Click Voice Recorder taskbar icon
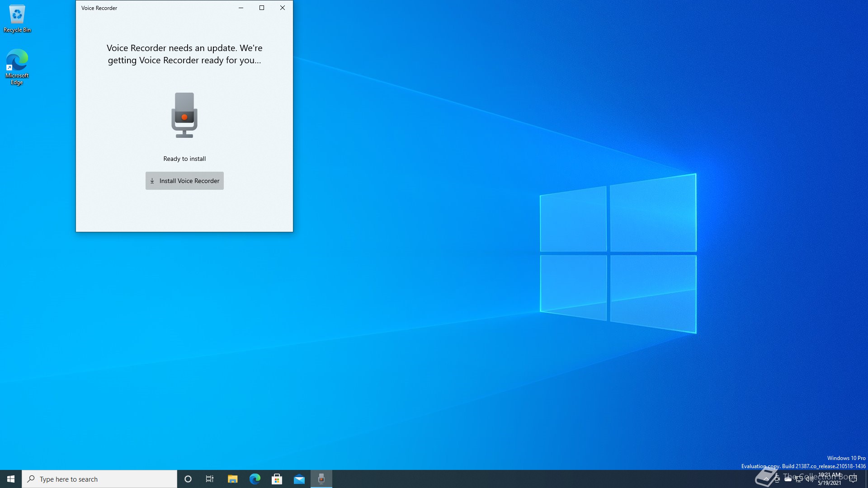This screenshot has height=488, width=868. [321, 479]
